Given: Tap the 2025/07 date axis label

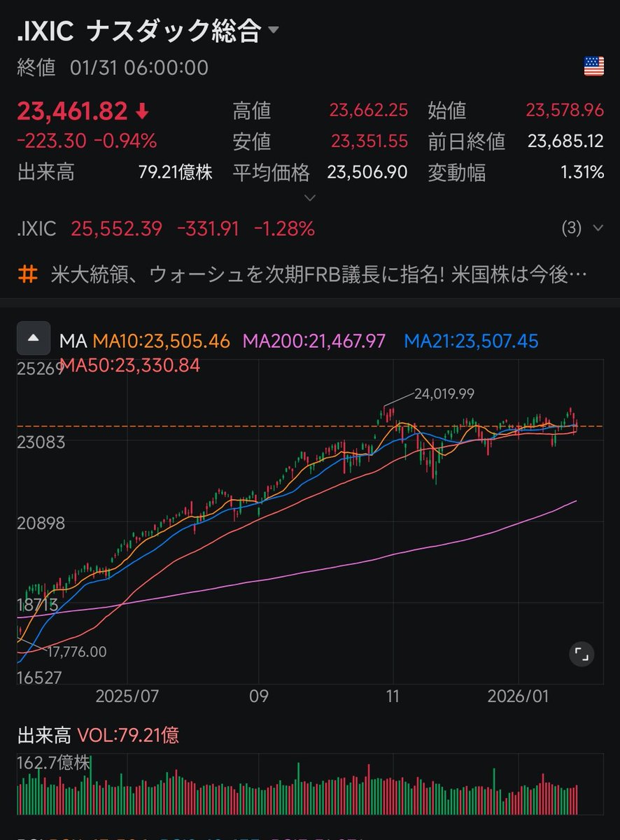Looking at the screenshot, I should click(x=127, y=696).
